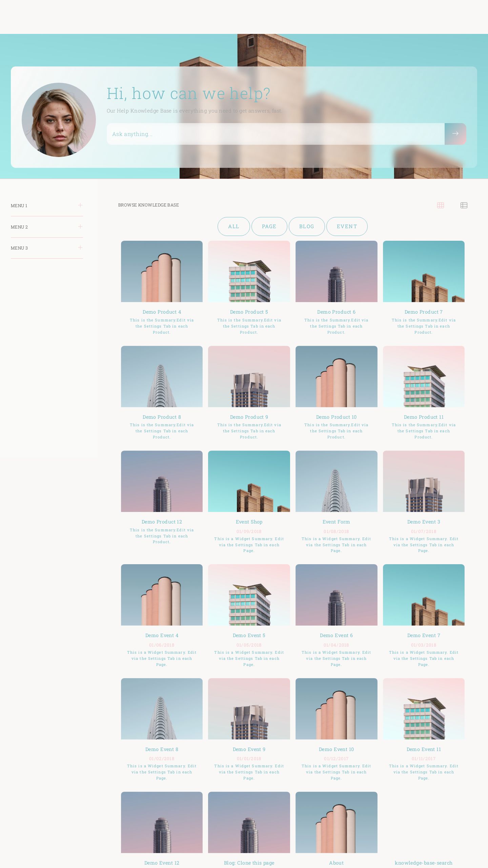Open the Event Form thumbnail
Screen dimensions: 488x868
336,481
